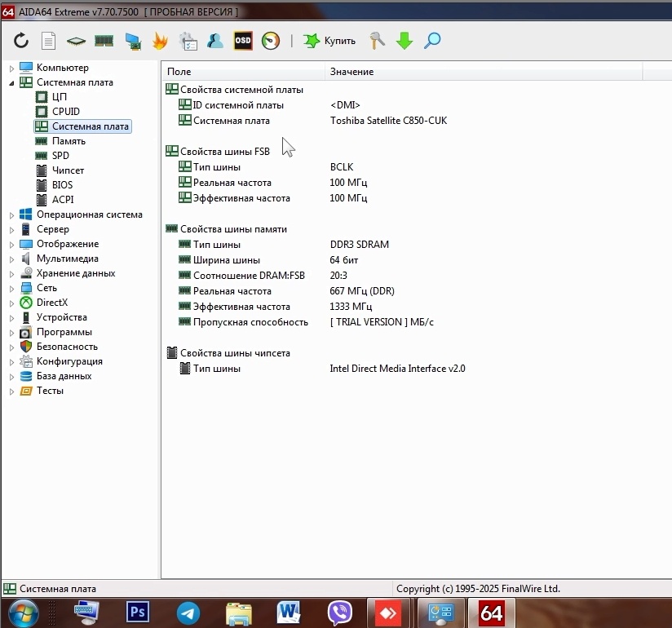Open Photoshop from the taskbar
Screen dimensions: 672x628
click(137, 612)
